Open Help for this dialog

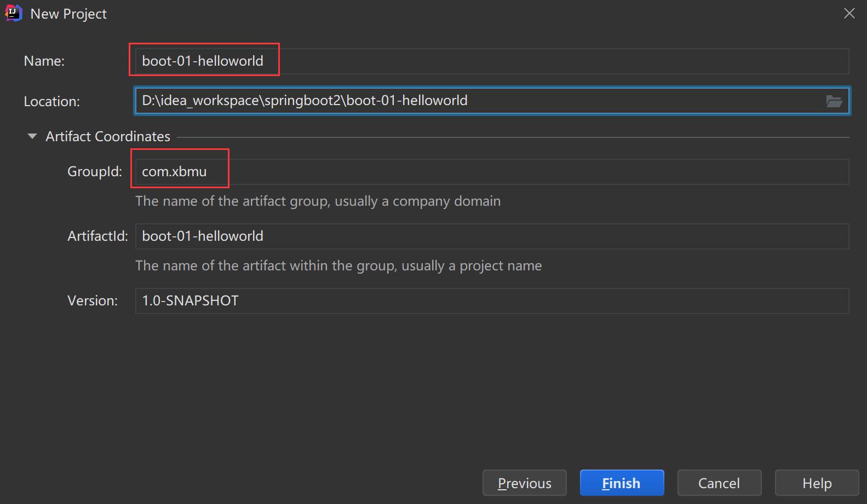817,483
